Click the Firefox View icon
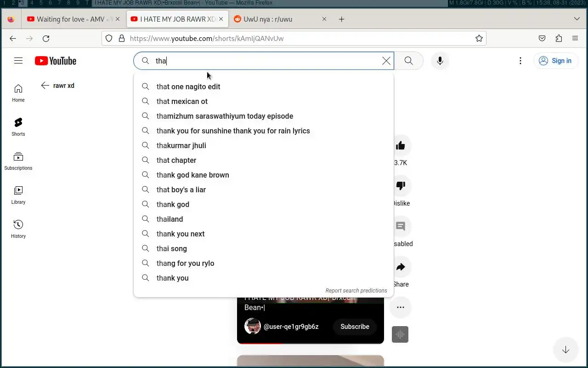Viewport: 588px width, 368px height. (11, 19)
